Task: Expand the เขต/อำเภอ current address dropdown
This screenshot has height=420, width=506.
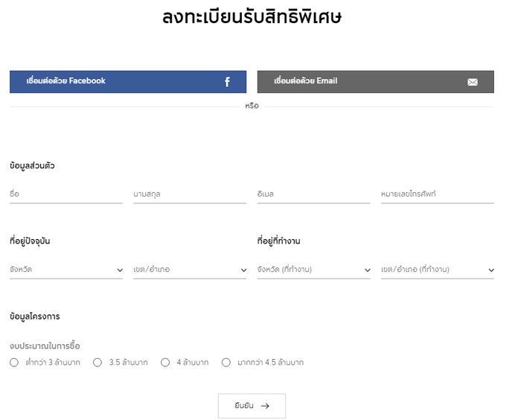Action: (x=190, y=270)
